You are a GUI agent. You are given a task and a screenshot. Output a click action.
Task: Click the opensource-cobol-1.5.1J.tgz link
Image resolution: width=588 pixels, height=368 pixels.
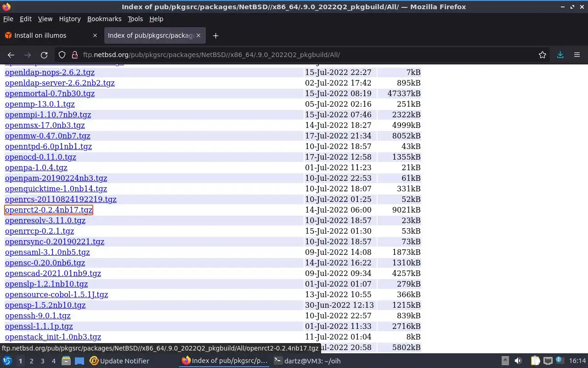coord(57,294)
